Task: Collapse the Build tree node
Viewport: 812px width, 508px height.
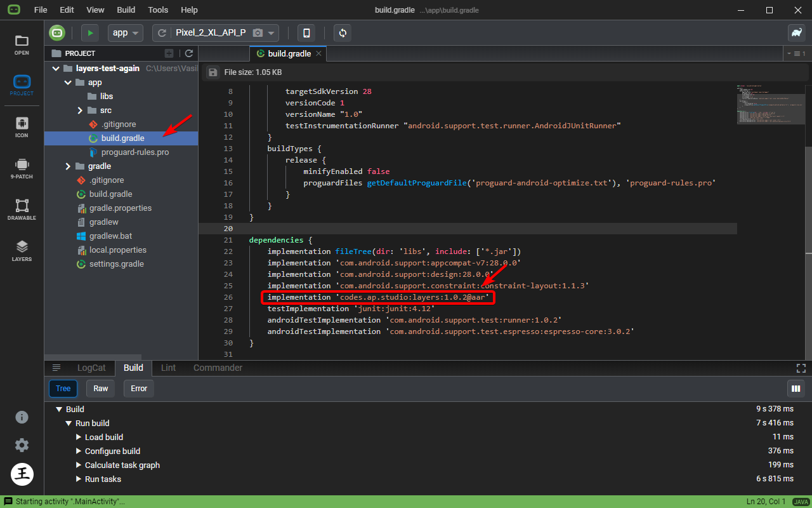Action: coord(59,410)
